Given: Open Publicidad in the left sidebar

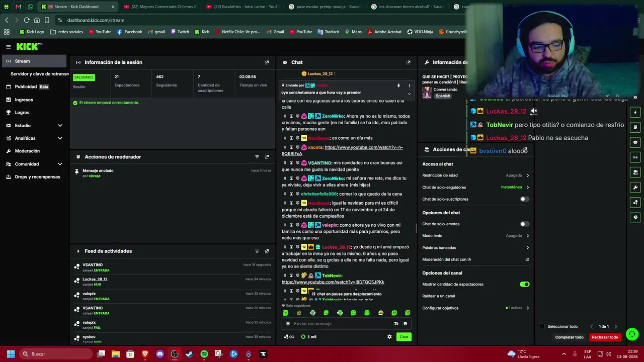Looking at the screenshot, I should point(34,87).
